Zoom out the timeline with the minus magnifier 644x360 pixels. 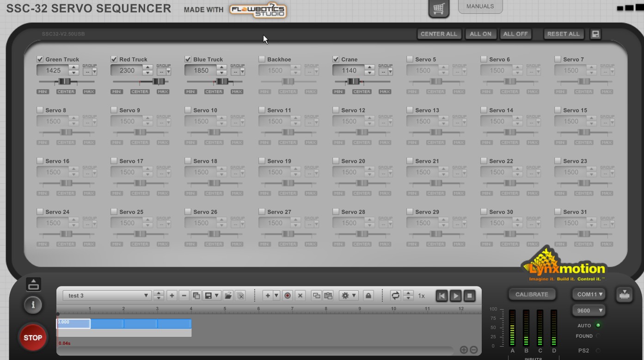click(473, 350)
